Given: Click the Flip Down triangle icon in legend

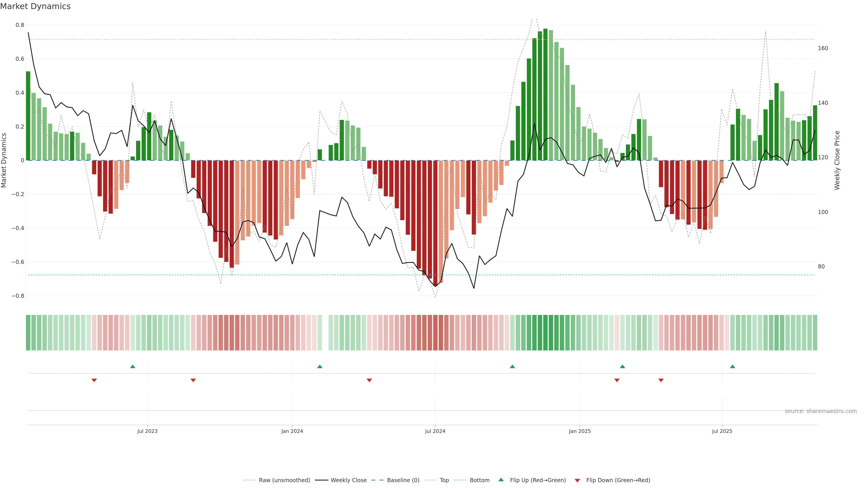Looking at the screenshot, I should [x=577, y=480].
